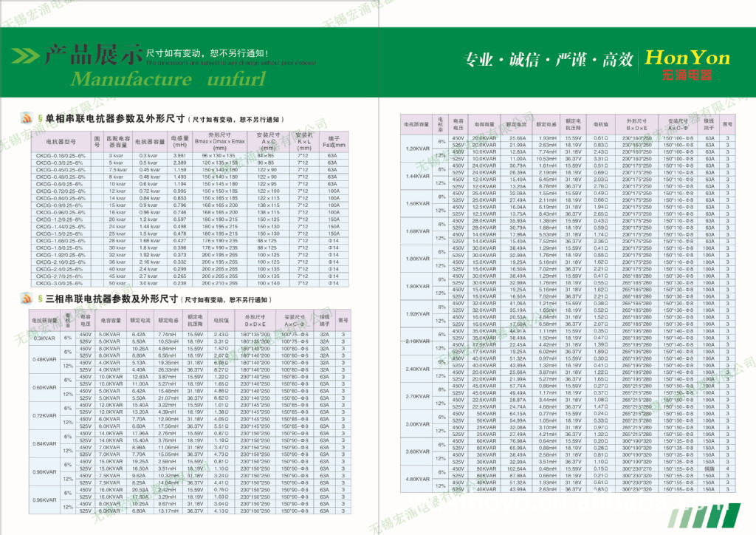Click the red 宏涌电器 brand text

(687, 75)
